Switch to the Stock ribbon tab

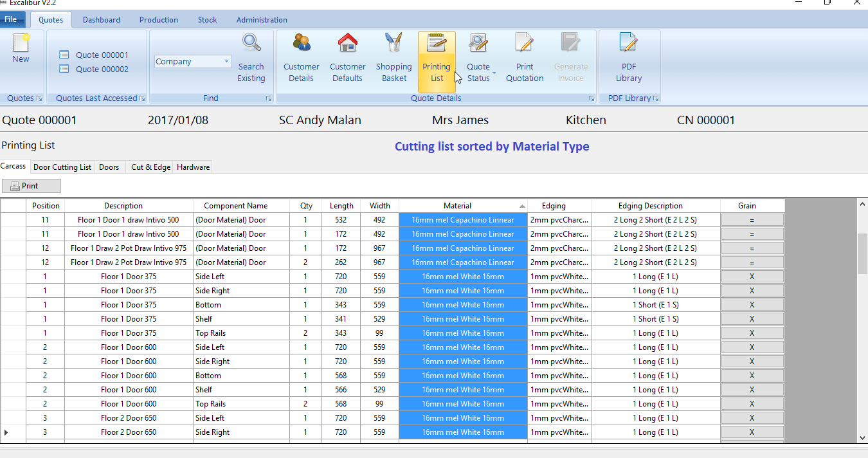pyautogui.click(x=207, y=20)
